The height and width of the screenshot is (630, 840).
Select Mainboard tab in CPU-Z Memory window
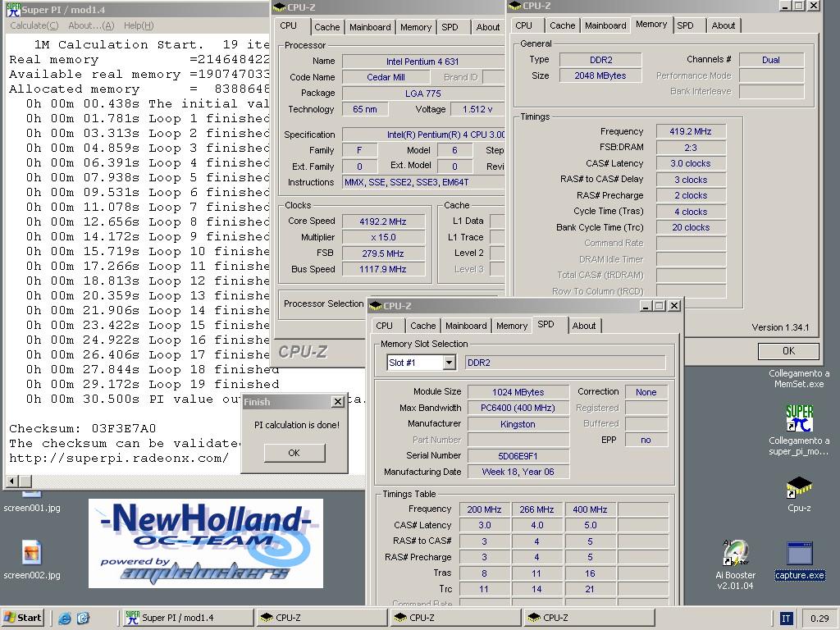click(605, 25)
